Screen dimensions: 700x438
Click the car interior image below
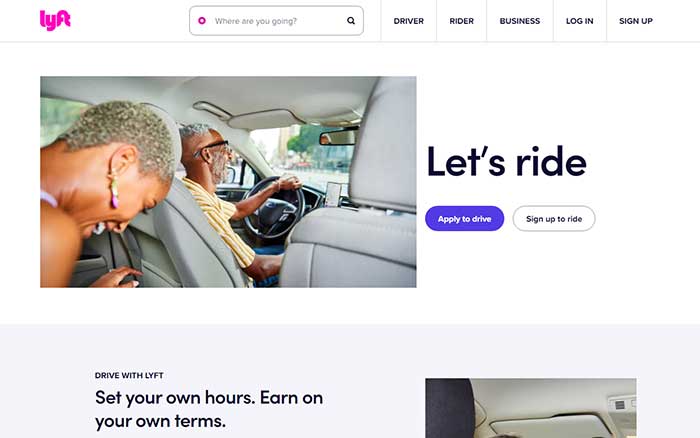(x=531, y=408)
